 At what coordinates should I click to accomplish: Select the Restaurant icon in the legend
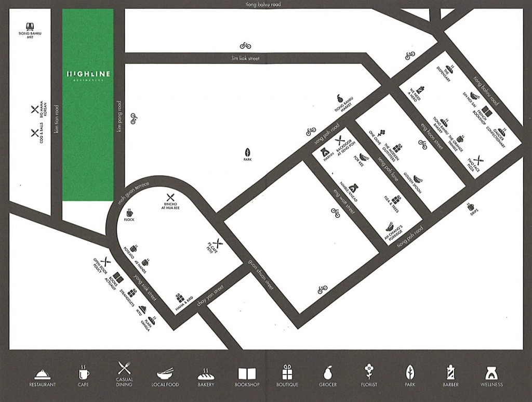(42, 373)
